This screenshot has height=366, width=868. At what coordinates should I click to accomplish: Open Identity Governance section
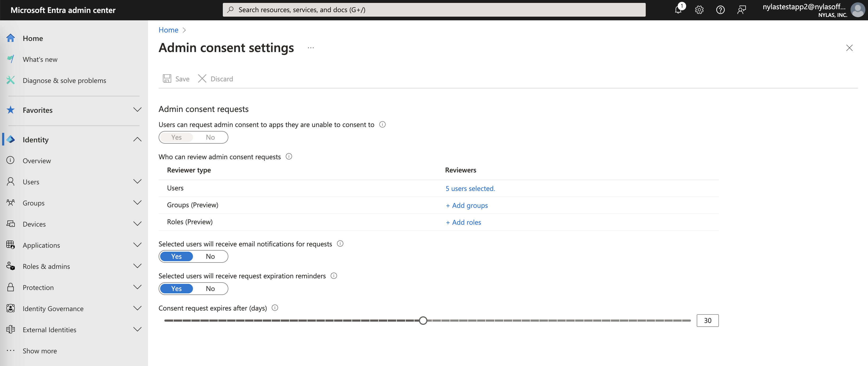(x=53, y=308)
